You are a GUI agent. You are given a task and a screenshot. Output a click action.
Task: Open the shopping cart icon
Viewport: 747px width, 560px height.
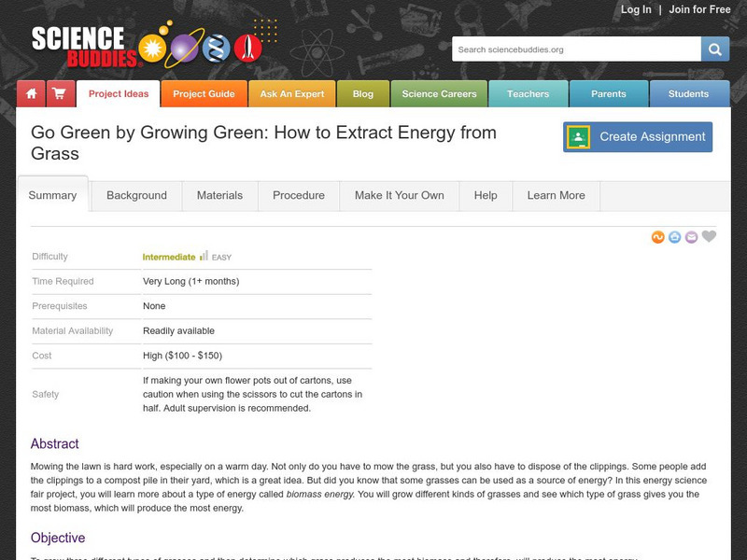[x=61, y=94]
